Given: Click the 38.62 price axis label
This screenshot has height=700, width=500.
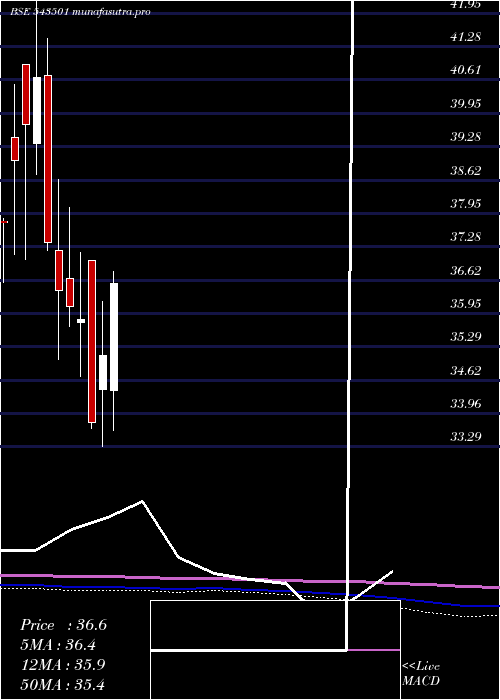Looking at the screenshot, I should click(x=466, y=171).
